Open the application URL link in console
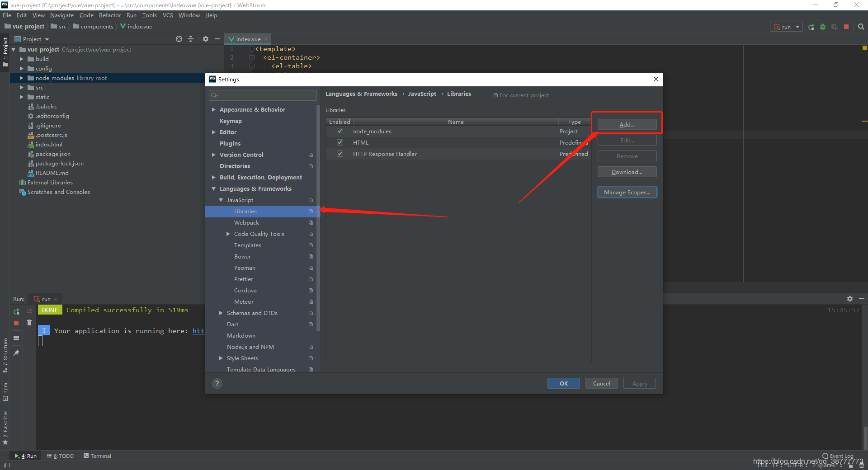This screenshot has width=868, height=470. click(x=198, y=331)
